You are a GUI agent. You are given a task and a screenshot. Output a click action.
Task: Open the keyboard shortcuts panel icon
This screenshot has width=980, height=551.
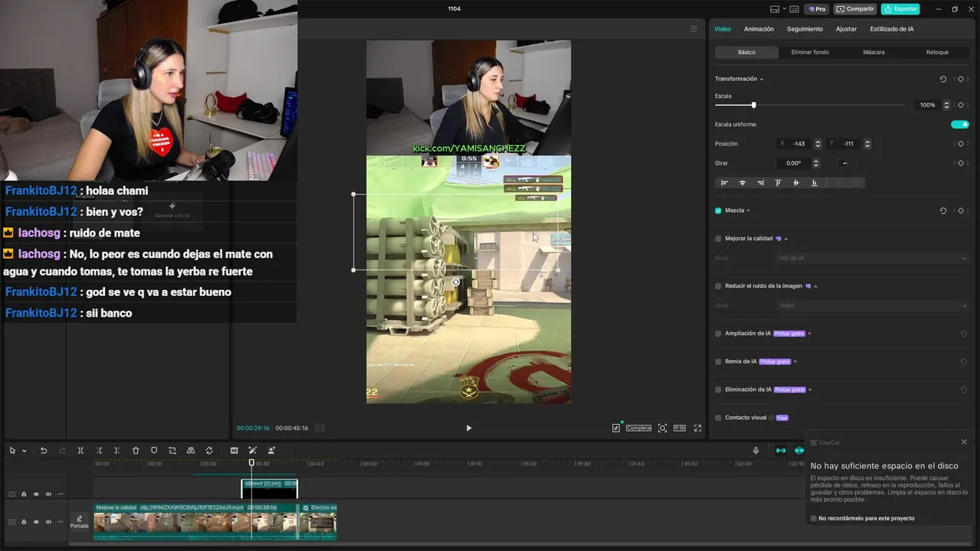pyautogui.click(x=794, y=9)
